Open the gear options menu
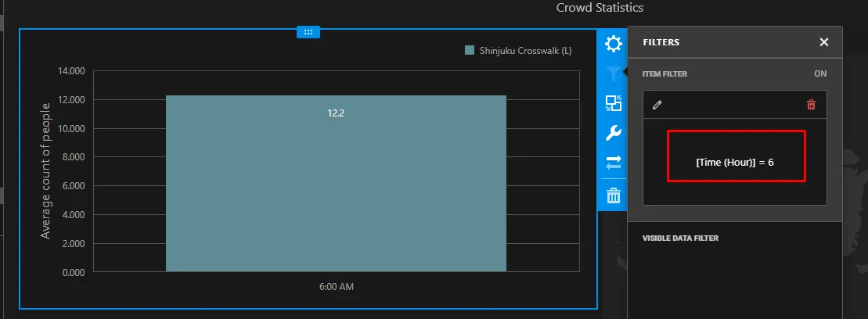This screenshot has width=868, height=319. pos(613,44)
